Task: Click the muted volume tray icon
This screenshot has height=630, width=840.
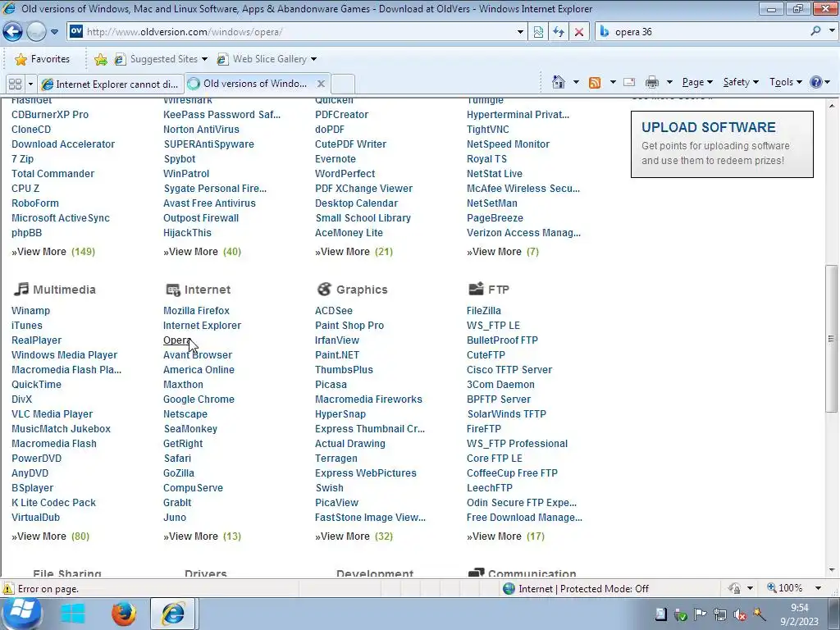Action: (x=740, y=614)
